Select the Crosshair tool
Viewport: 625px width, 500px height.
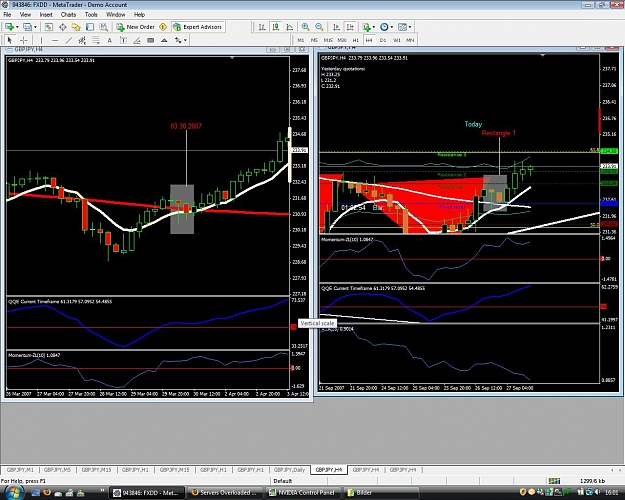click(x=24, y=40)
